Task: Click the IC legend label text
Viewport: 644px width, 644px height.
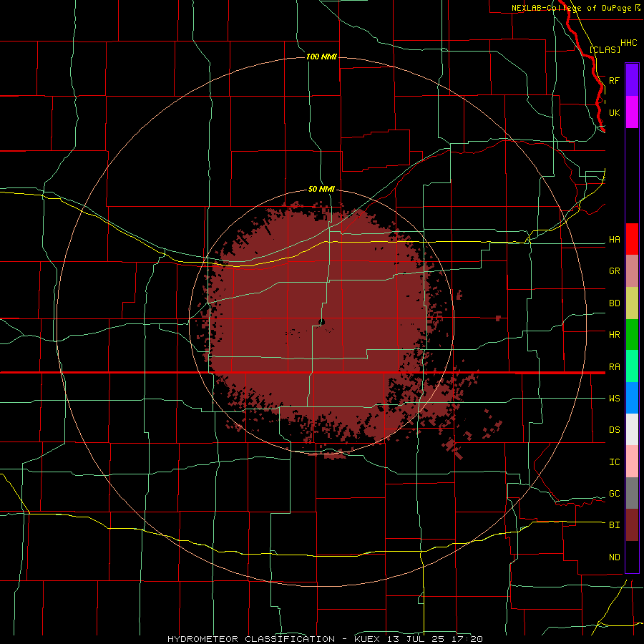Action: point(614,462)
